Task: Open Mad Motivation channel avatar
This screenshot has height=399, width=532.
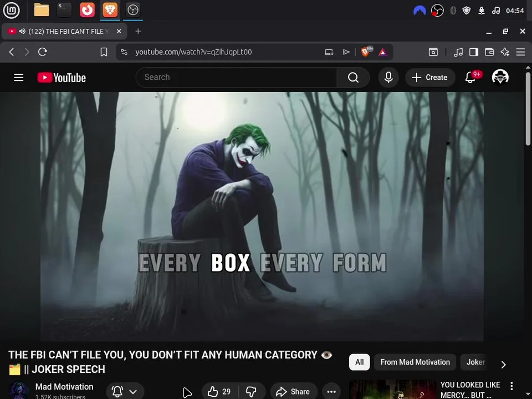Action: click(x=19, y=390)
